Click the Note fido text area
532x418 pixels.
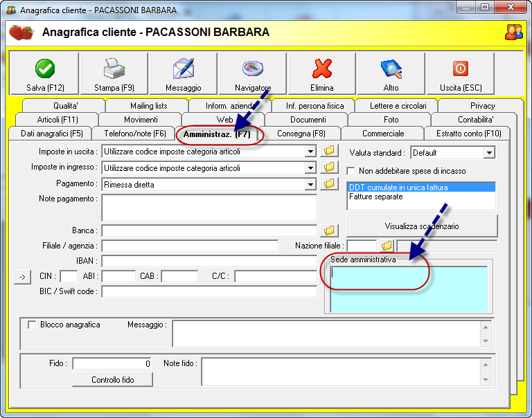[341, 372]
